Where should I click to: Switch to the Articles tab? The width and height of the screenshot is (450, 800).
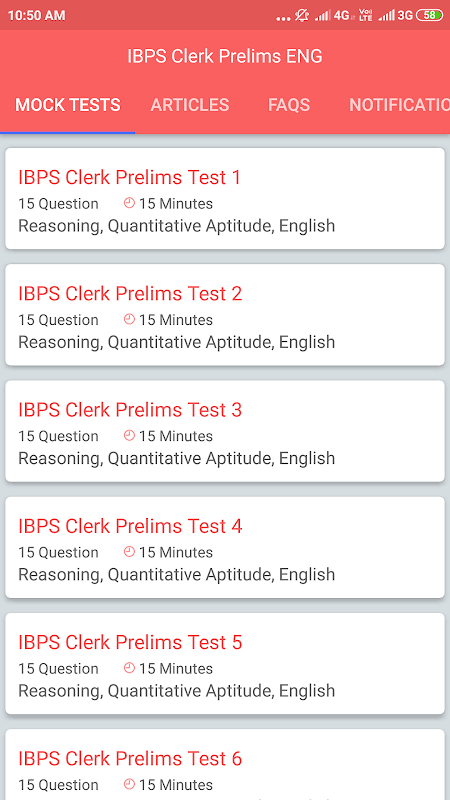coord(190,105)
